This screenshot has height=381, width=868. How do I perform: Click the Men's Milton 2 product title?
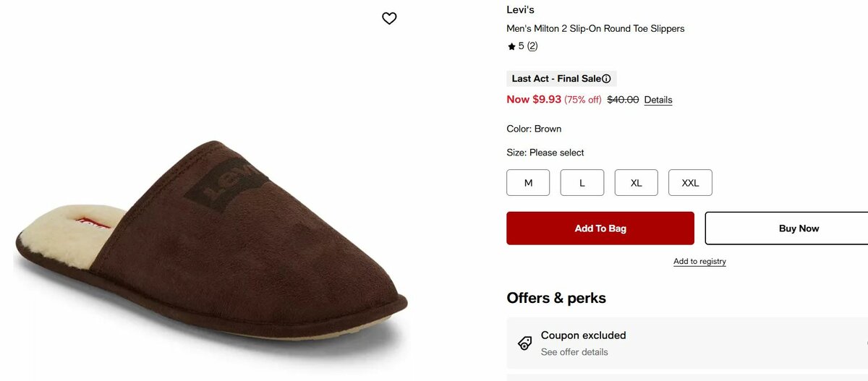click(x=595, y=29)
